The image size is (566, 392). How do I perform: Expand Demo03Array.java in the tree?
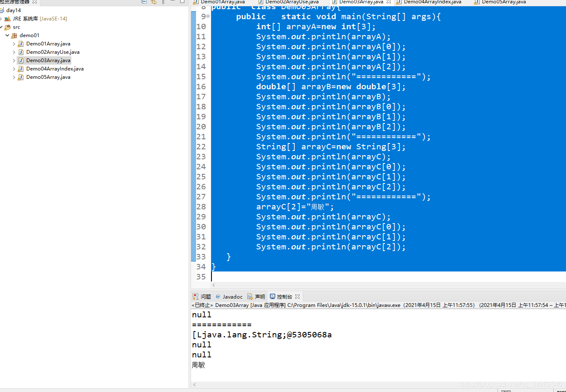tap(14, 60)
